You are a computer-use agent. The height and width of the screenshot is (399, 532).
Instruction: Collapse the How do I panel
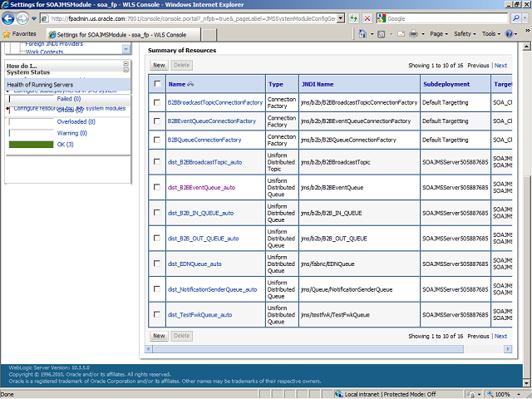click(126, 65)
